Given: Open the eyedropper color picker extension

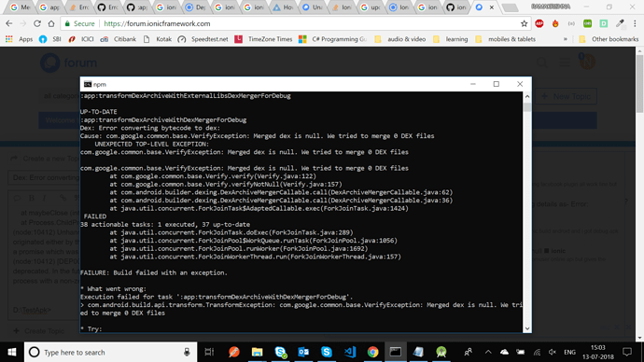Looking at the screenshot, I should pos(620,24).
